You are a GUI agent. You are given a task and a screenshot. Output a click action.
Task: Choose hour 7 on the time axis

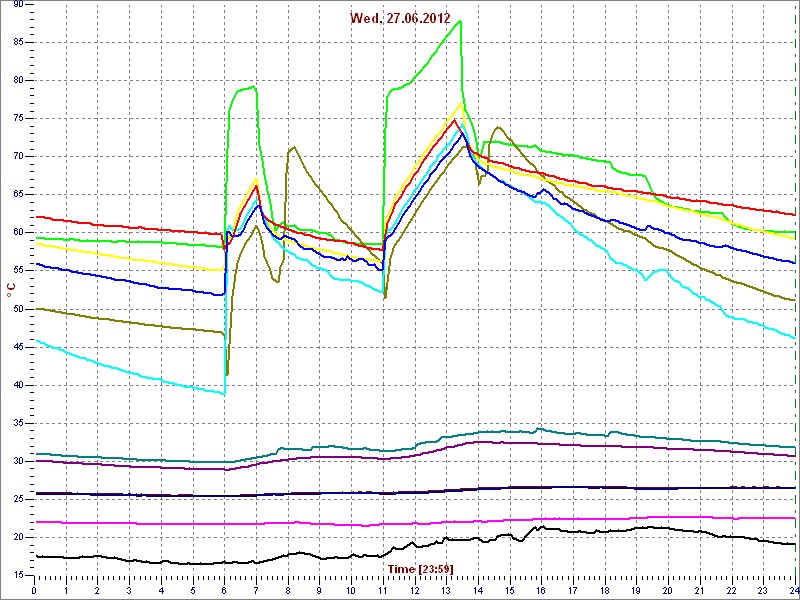pyautogui.click(x=256, y=589)
